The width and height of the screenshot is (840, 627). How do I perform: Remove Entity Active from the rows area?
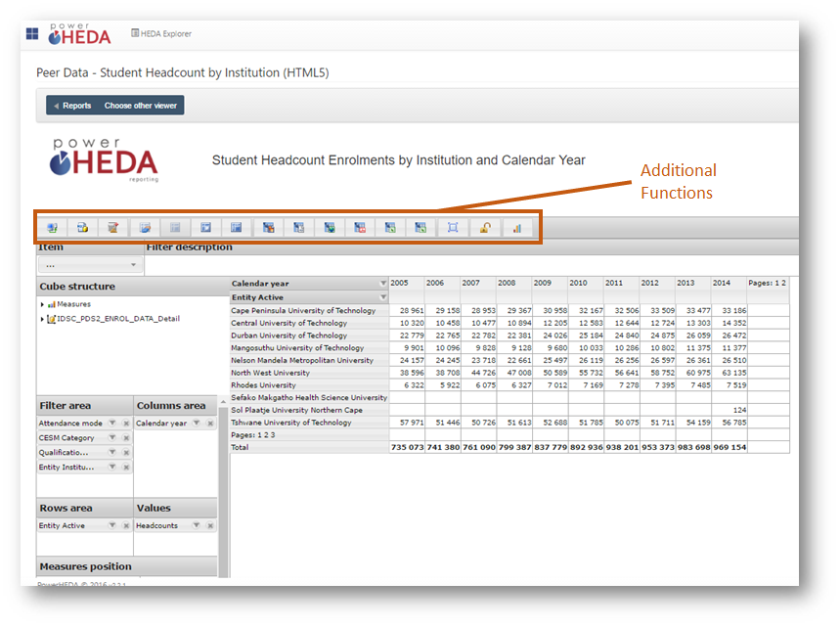[x=126, y=525]
